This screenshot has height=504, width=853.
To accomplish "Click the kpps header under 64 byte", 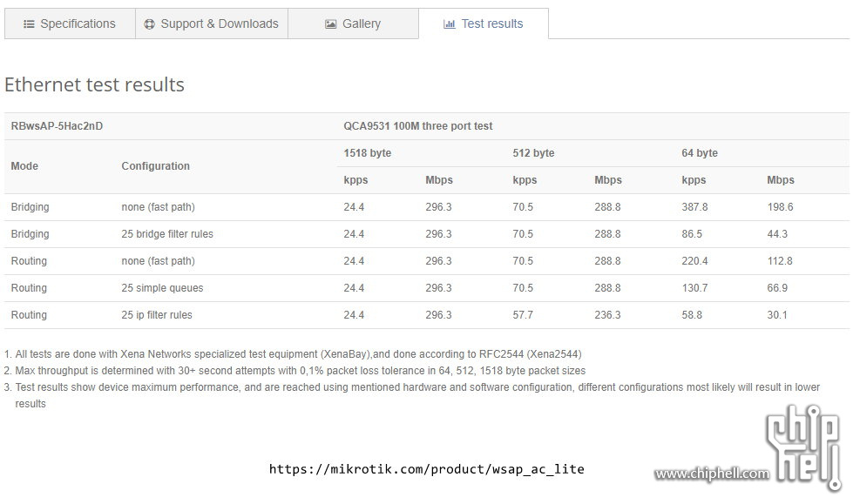I will point(694,180).
